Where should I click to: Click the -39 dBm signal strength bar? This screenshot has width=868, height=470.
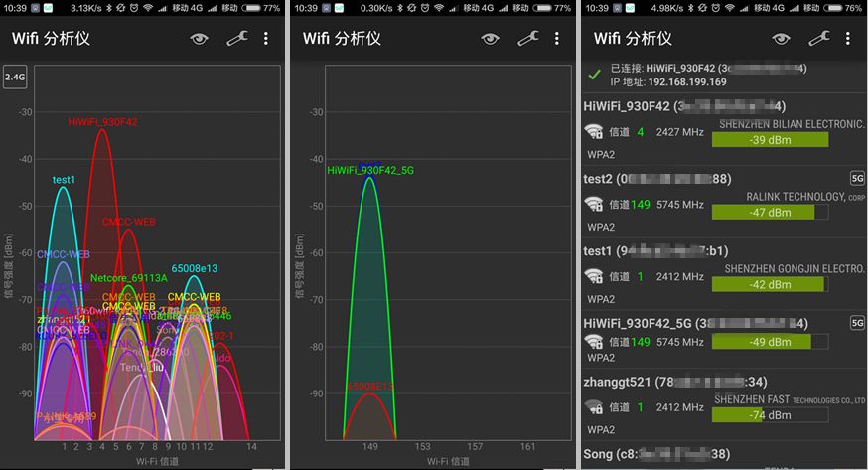pos(770,140)
